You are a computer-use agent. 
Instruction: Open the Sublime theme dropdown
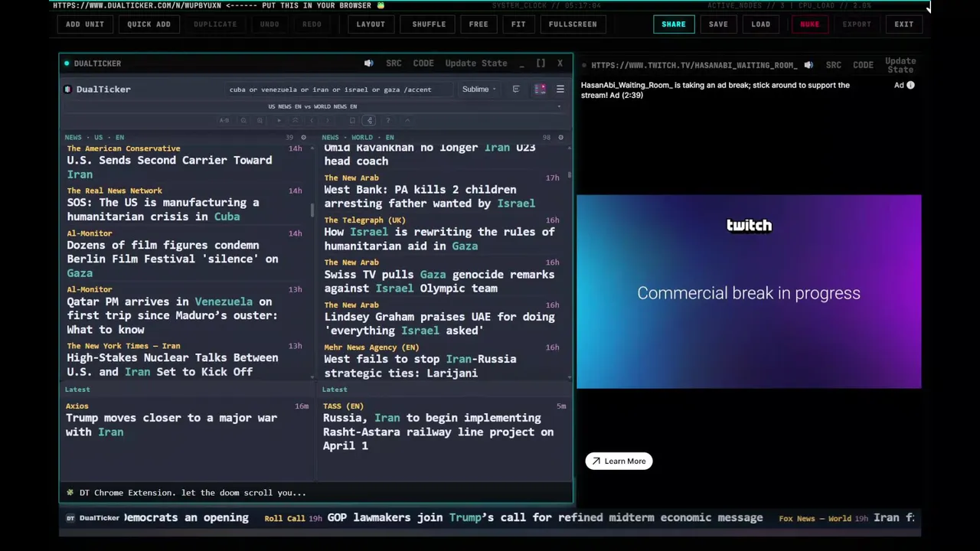click(x=479, y=90)
